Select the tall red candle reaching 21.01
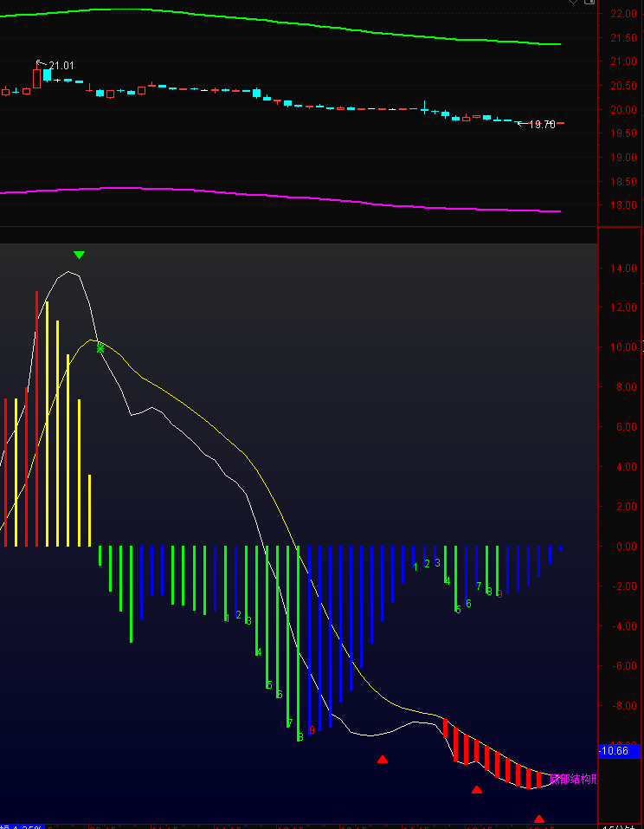 click(36, 78)
